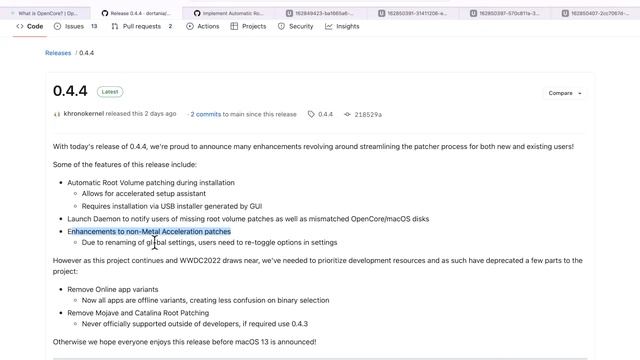Switch to the Implement Automatic Ro... browser tab

point(229,13)
